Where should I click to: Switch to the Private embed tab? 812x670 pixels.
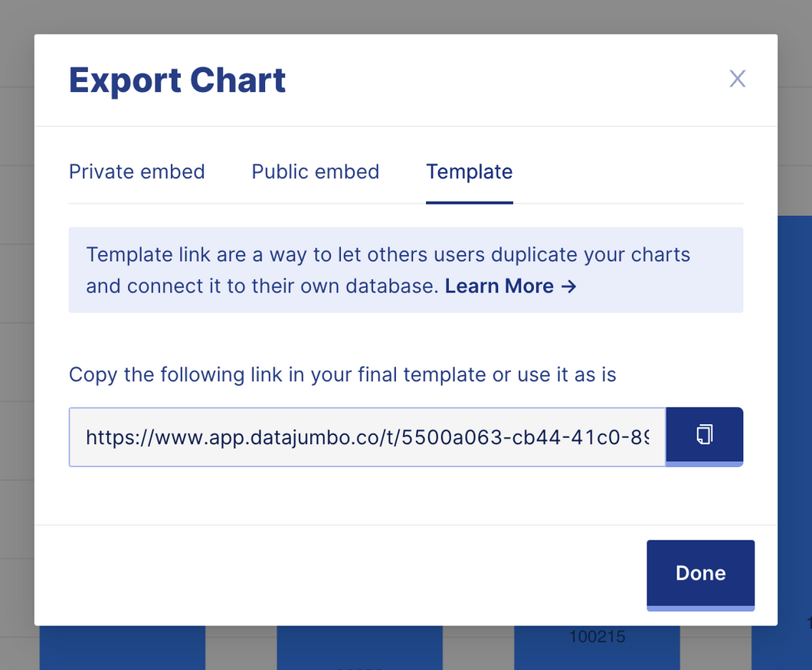pos(136,172)
